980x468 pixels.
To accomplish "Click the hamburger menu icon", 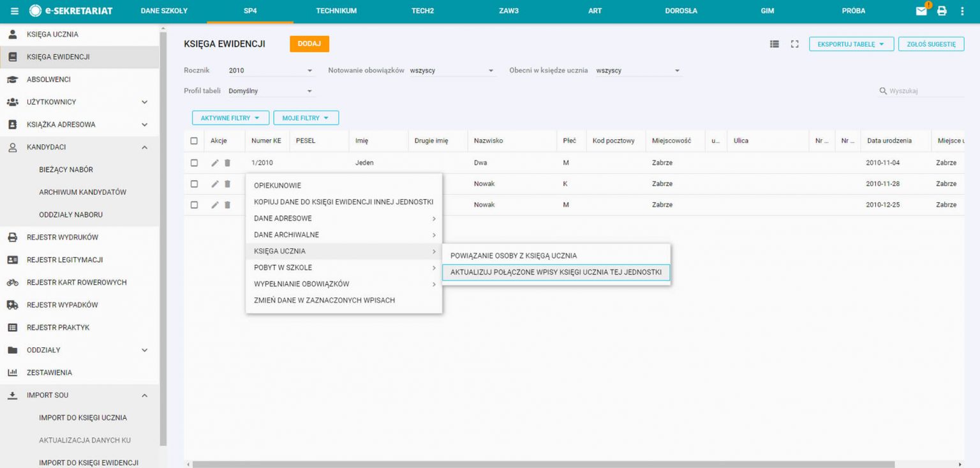I will tap(15, 11).
